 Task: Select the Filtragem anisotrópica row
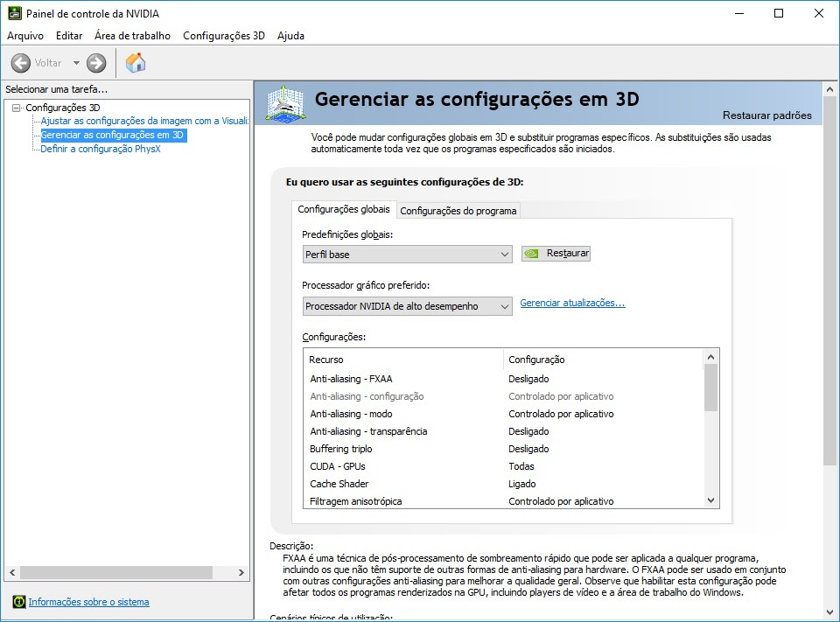(x=504, y=501)
